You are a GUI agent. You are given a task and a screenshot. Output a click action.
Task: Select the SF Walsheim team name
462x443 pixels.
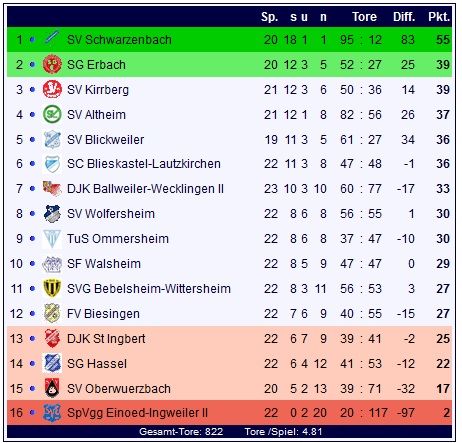click(104, 264)
